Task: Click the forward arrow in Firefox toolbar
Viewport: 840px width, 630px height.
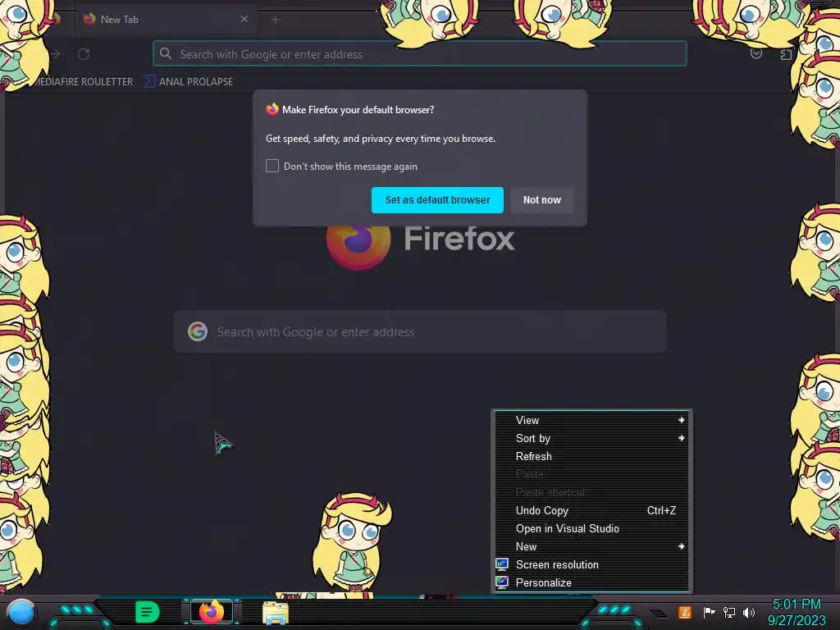Action: [55, 54]
